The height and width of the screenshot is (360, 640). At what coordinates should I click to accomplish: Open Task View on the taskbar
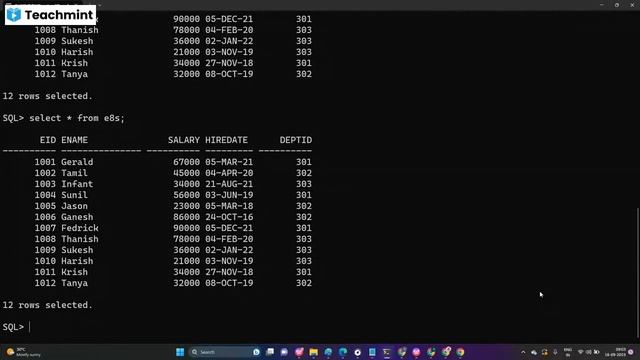[270, 352]
